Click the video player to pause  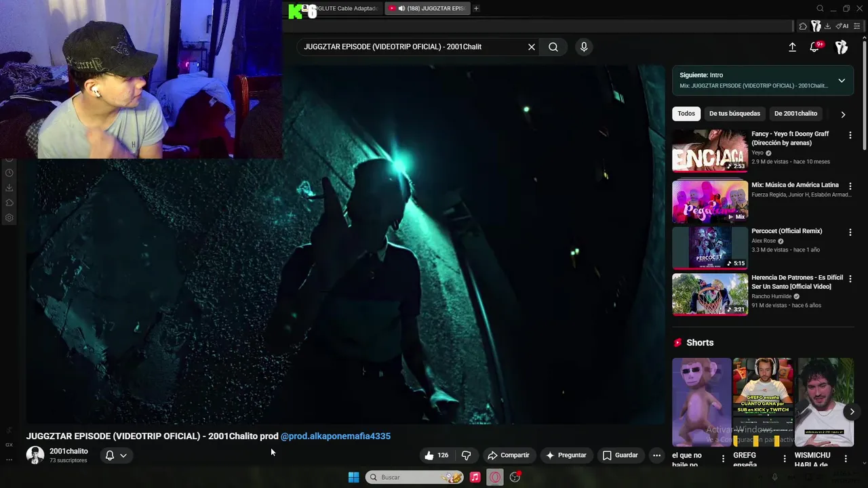[346, 244]
